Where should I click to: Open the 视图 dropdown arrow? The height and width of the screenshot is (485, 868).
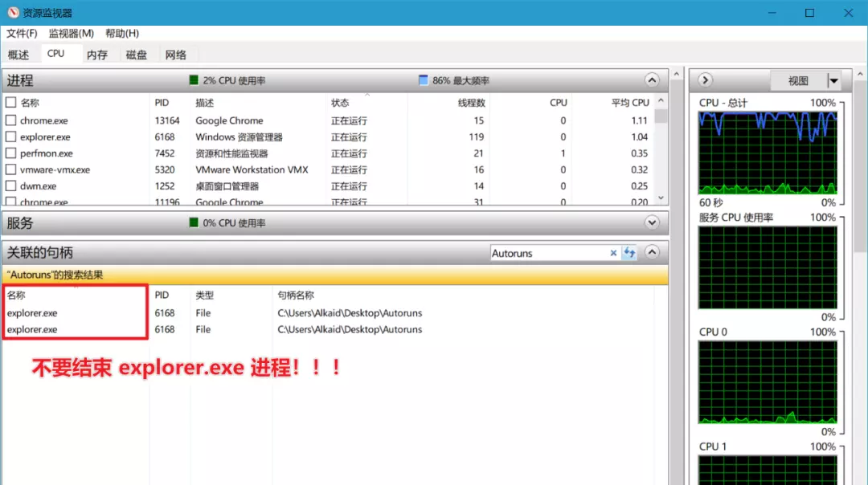833,81
